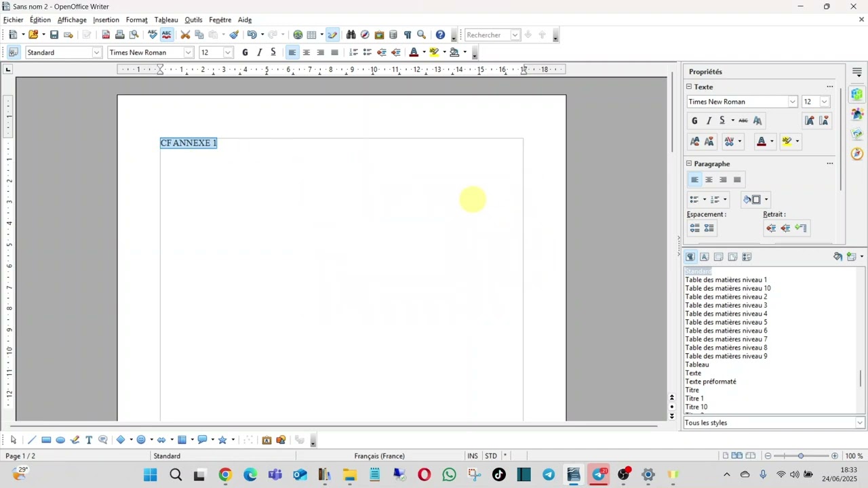Toggle Bold in formatting toolbar
Screen dimensions: 868x488
coord(245,52)
